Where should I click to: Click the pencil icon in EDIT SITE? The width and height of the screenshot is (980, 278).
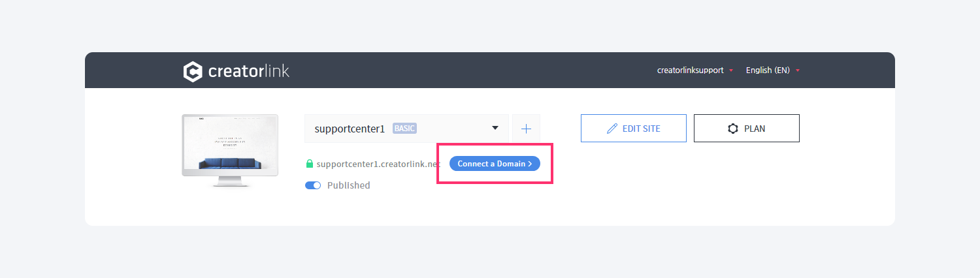point(612,129)
